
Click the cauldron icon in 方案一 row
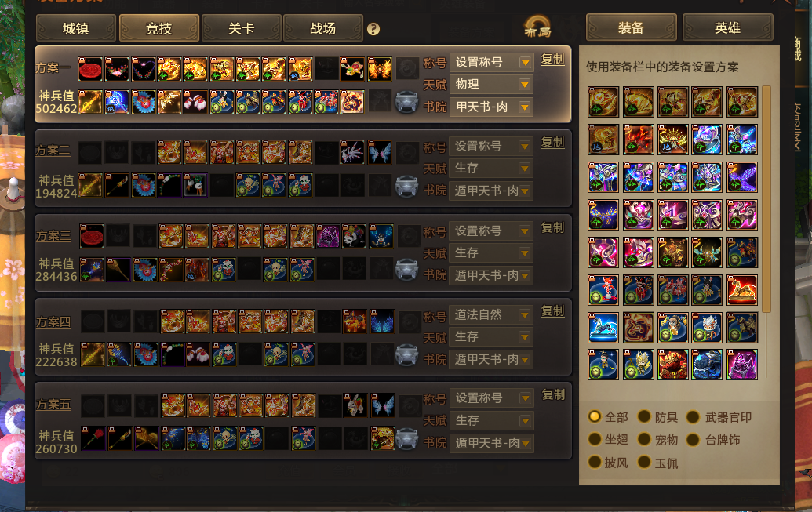click(x=406, y=102)
